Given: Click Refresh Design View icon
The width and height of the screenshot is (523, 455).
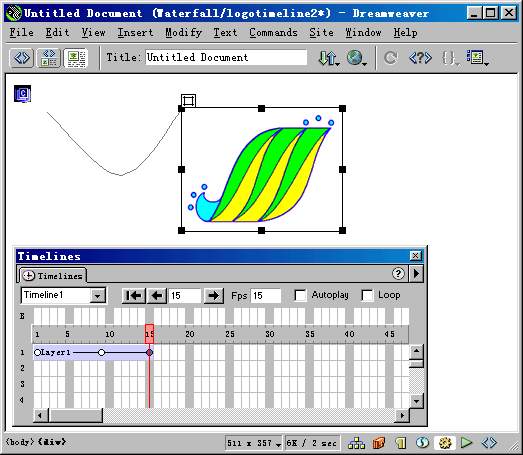Looking at the screenshot, I should click(390, 58).
